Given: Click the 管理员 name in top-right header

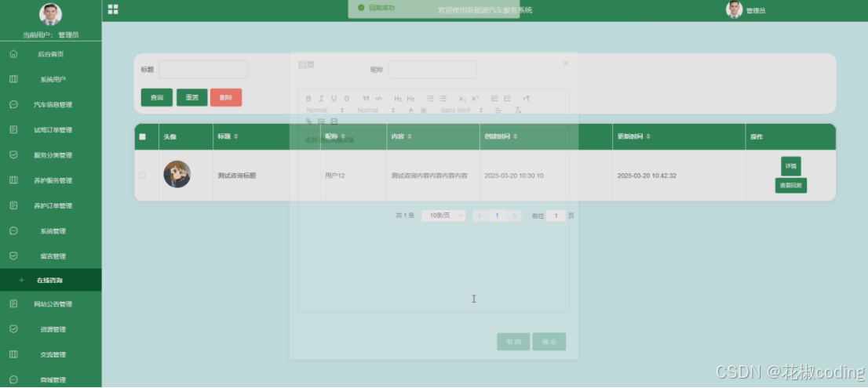Looking at the screenshot, I should pos(756,10).
